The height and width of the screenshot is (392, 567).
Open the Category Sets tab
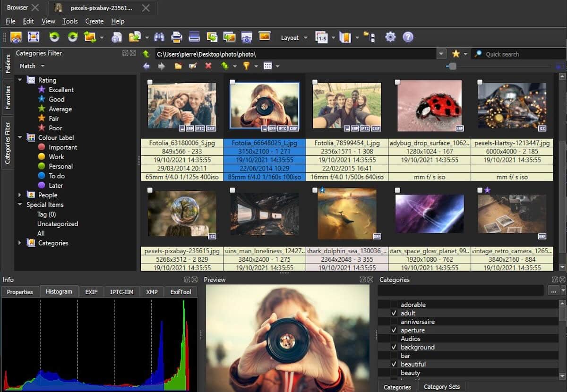click(x=442, y=387)
